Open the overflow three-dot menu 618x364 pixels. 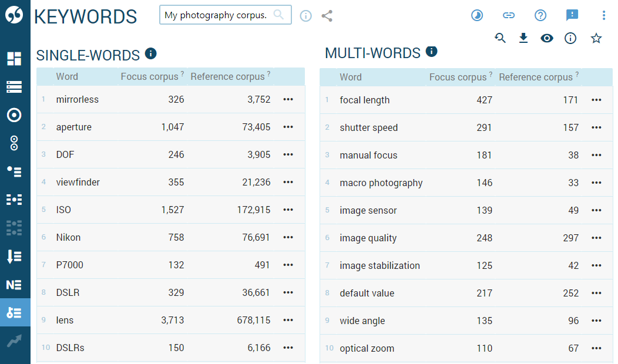point(604,15)
